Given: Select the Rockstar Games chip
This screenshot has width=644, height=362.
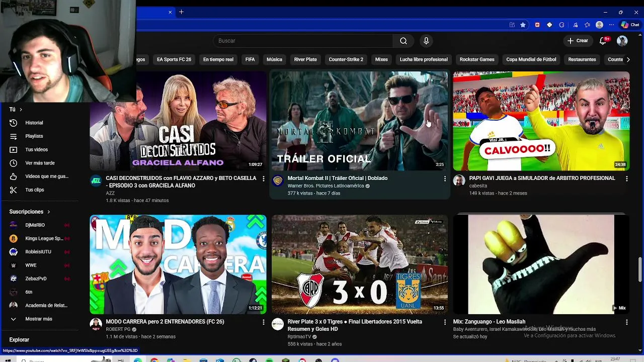Looking at the screenshot, I should (477, 59).
